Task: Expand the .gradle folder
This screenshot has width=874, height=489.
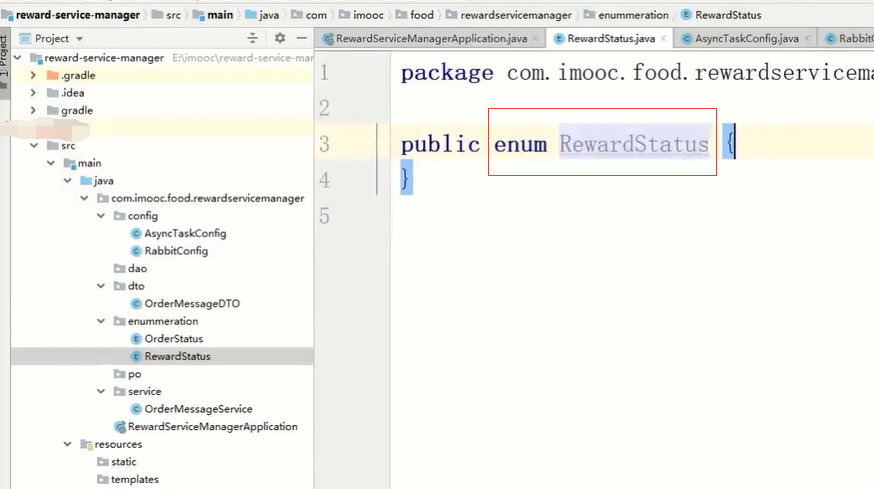Action: tap(33, 75)
